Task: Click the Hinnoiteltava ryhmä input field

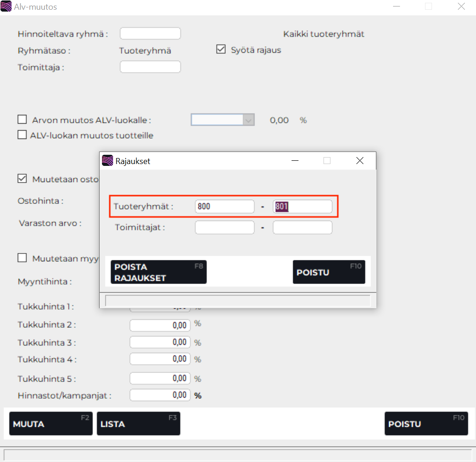Action: coord(150,34)
